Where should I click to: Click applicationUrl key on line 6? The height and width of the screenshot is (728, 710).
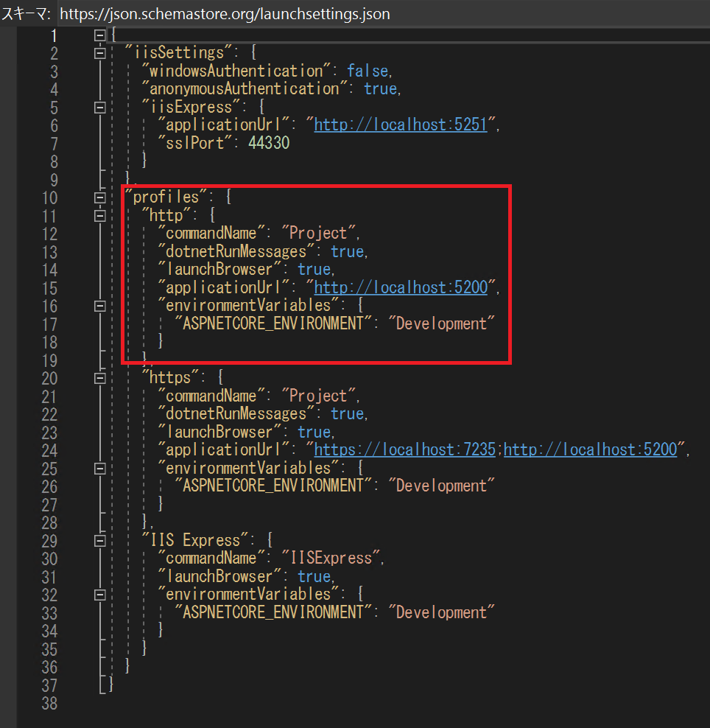point(224,125)
